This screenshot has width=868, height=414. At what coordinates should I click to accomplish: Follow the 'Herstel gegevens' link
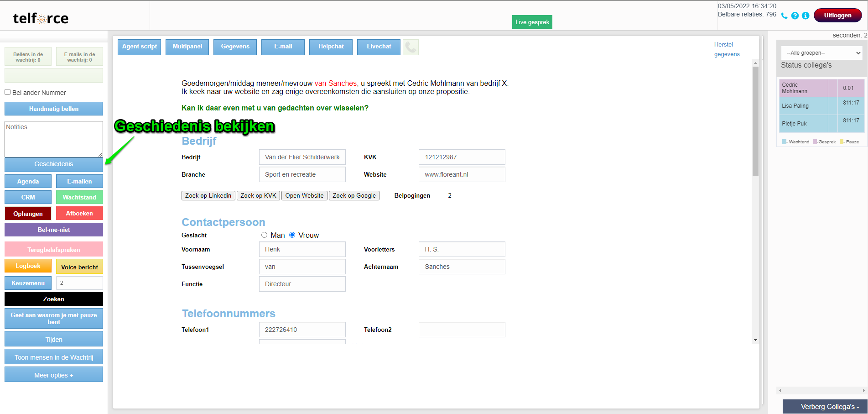pyautogui.click(x=726, y=49)
